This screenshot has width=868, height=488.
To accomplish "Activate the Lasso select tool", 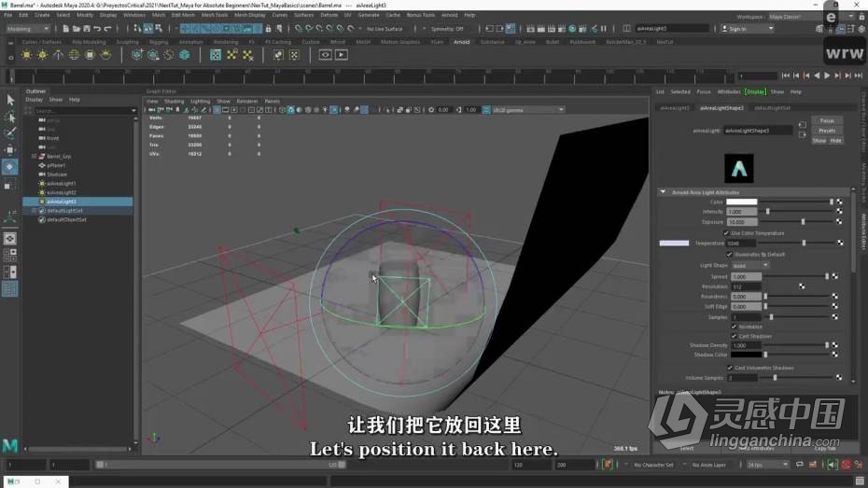I will 10,117.
